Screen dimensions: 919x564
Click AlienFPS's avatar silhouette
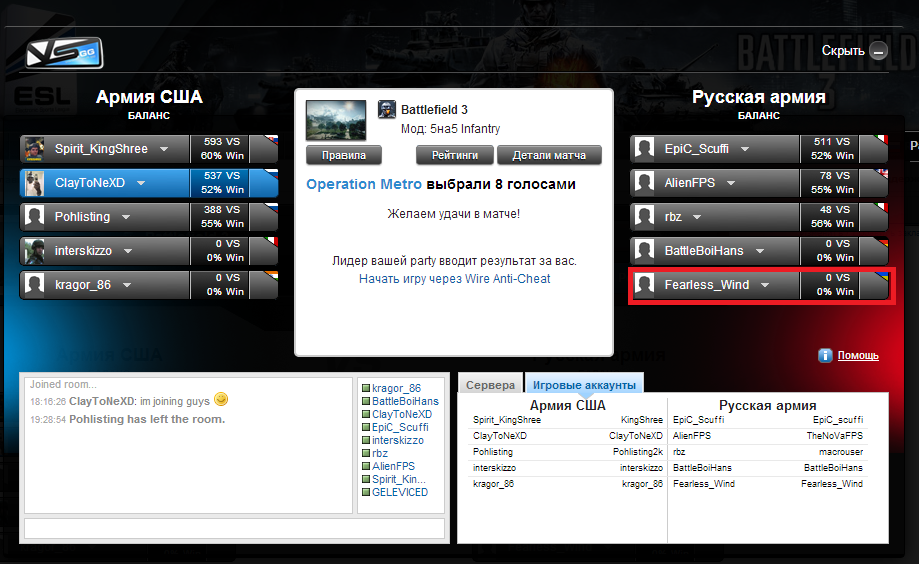coord(645,183)
